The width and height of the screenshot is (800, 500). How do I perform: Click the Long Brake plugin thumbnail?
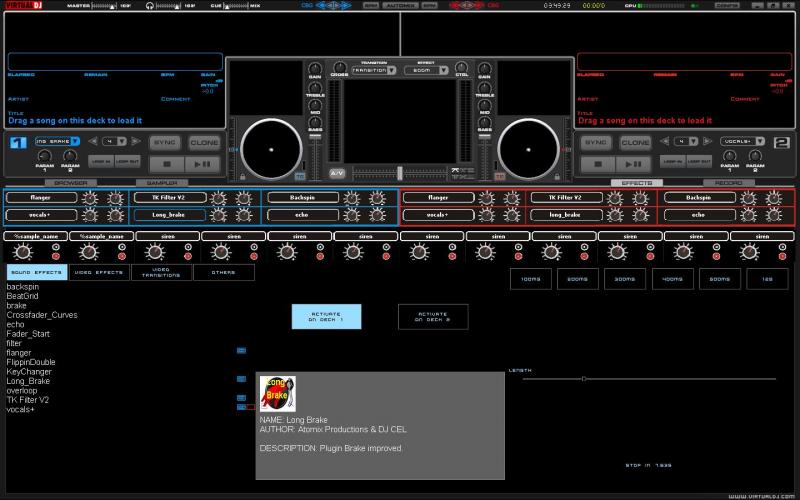278,394
